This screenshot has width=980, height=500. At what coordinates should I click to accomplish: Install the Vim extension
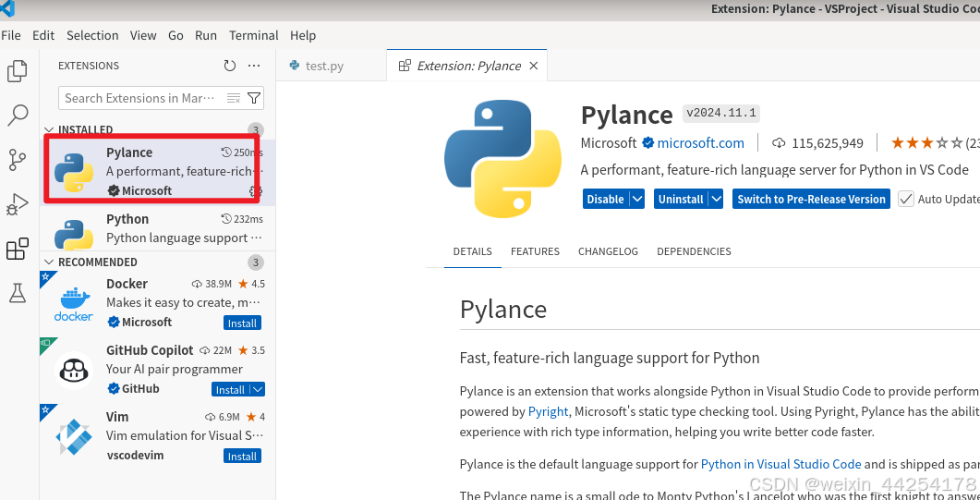(x=242, y=457)
